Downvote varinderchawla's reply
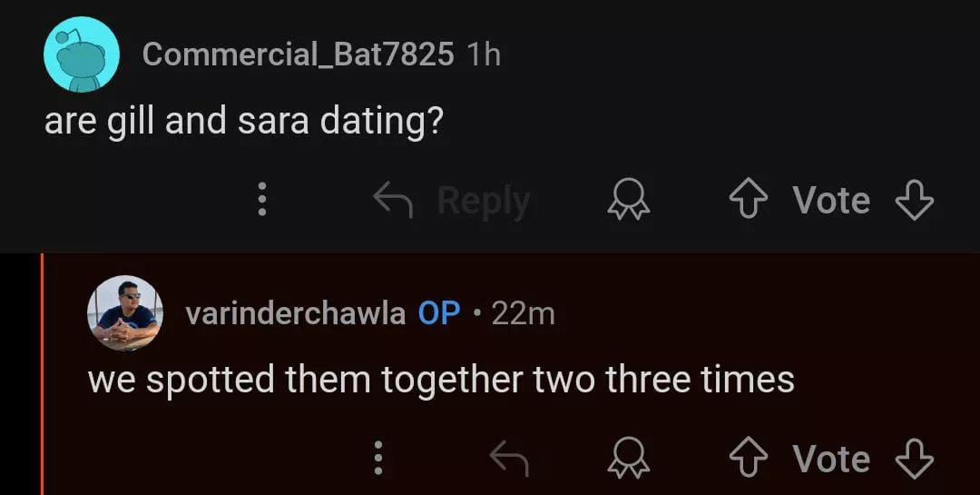 pos(914,459)
